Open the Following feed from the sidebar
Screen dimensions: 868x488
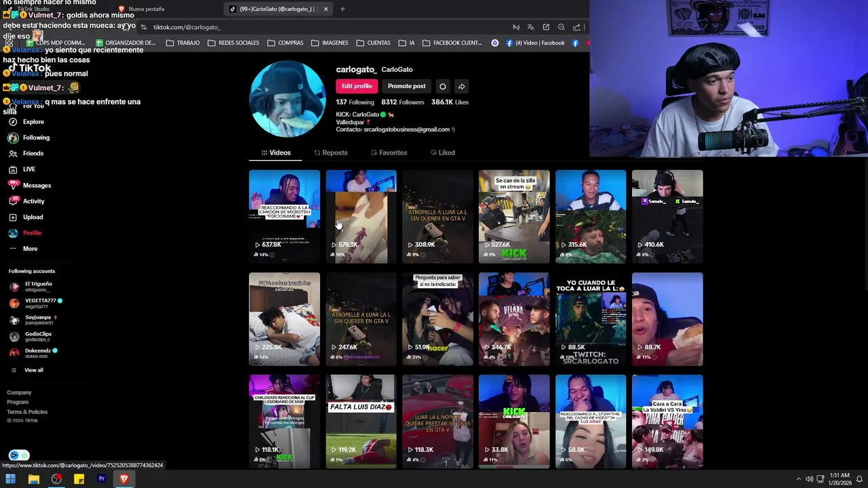pyautogui.click(x=30, y=138)
